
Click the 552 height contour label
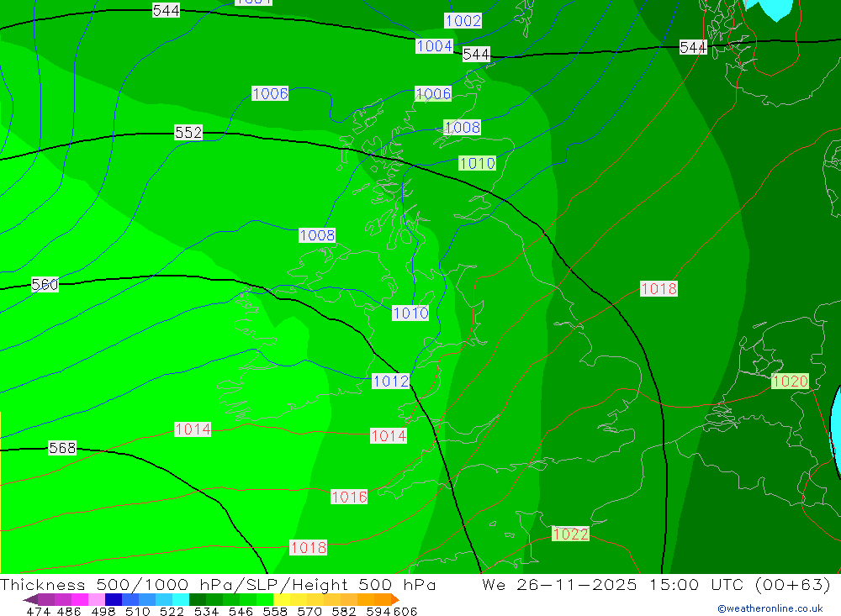coord(188,133)
